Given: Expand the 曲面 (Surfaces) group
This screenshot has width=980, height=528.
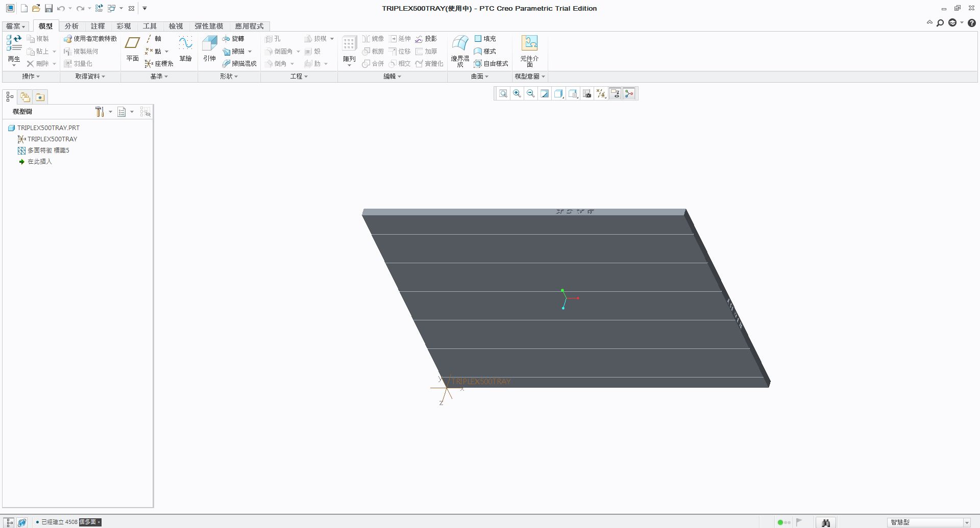Looking at the screenshot, I should pos(479,77).
